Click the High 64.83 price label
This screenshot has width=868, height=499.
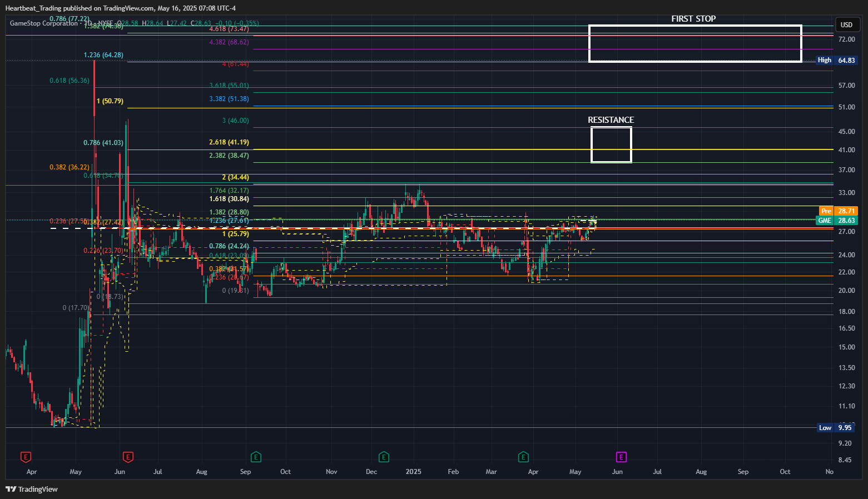pos(836,60)
